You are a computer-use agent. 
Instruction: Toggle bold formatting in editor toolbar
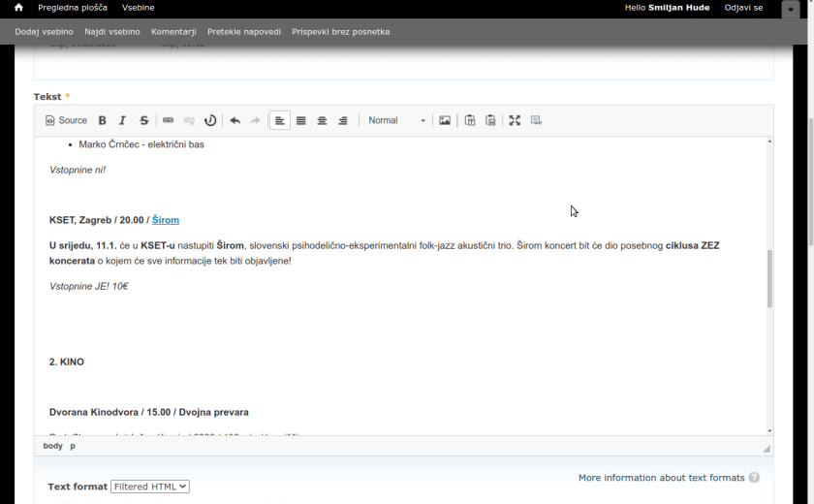coord(103,121)
